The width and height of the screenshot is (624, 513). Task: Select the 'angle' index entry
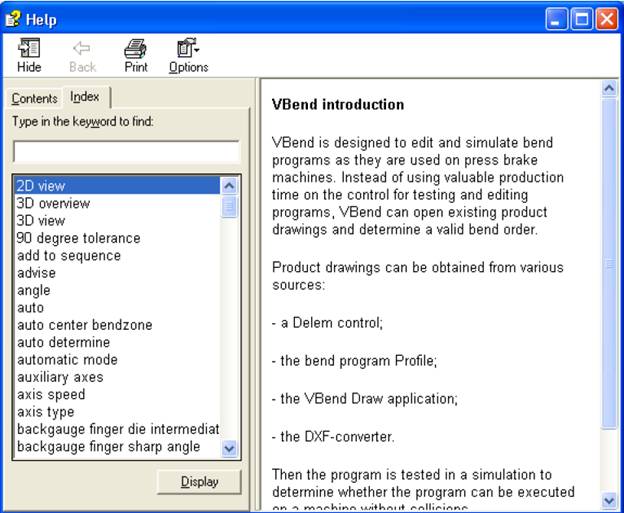117,291
